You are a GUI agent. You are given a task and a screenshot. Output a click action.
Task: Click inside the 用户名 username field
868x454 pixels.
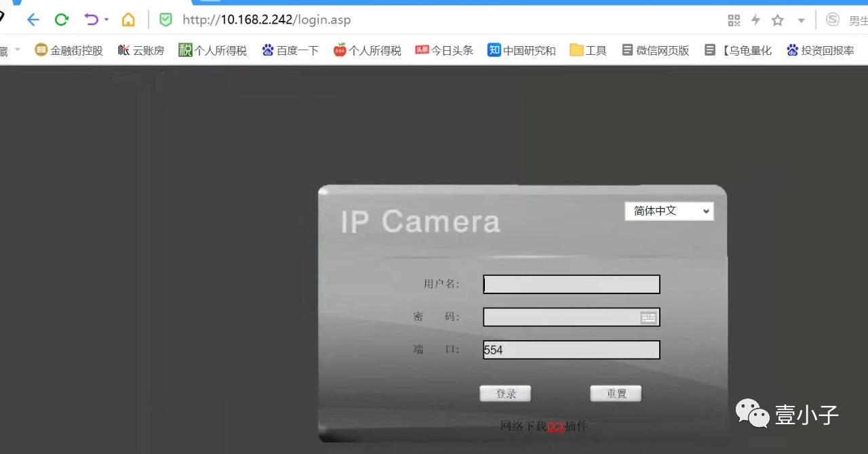coord(571,284)
